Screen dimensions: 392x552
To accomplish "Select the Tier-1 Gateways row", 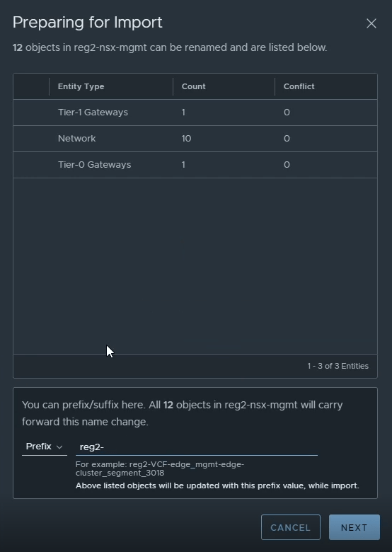I will point(195,113).
